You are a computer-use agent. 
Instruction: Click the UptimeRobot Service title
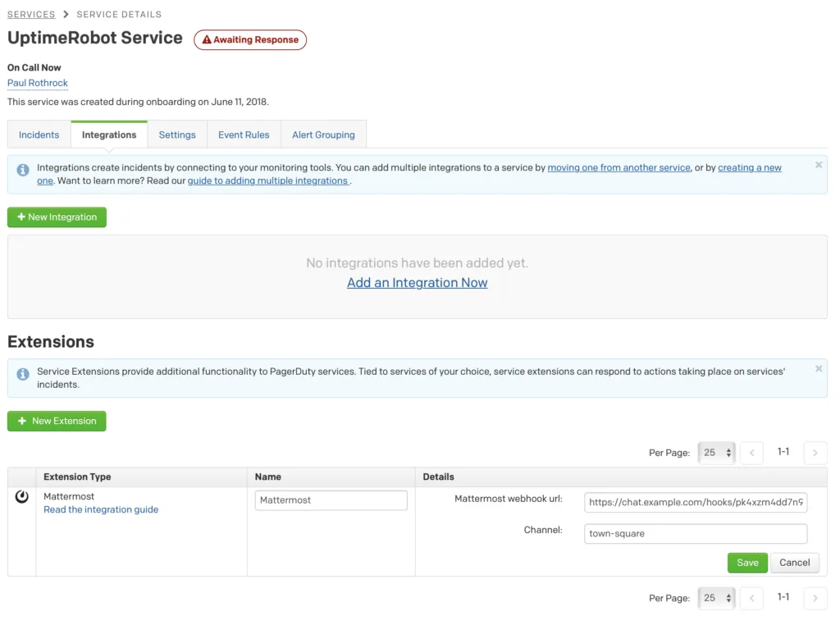point(95,38)
